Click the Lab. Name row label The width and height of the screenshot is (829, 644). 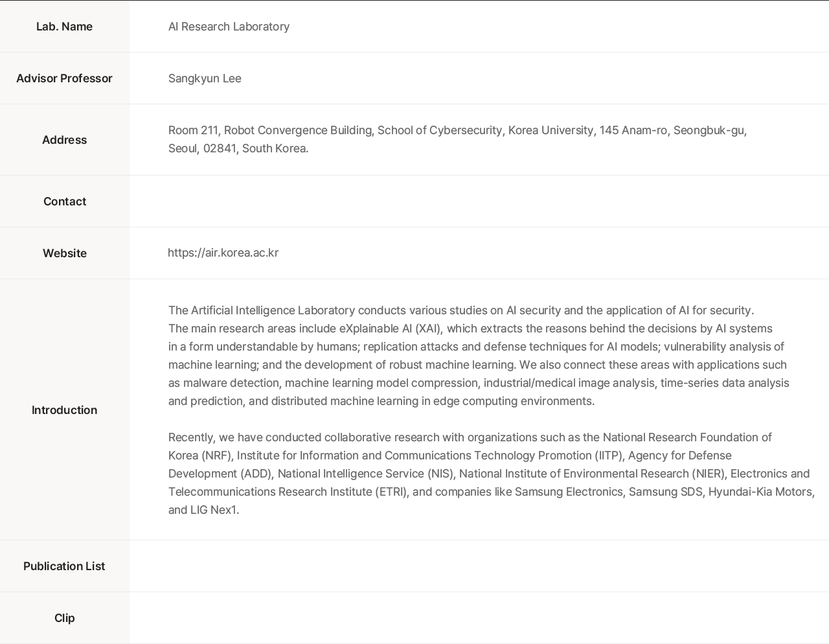point(64,27)
